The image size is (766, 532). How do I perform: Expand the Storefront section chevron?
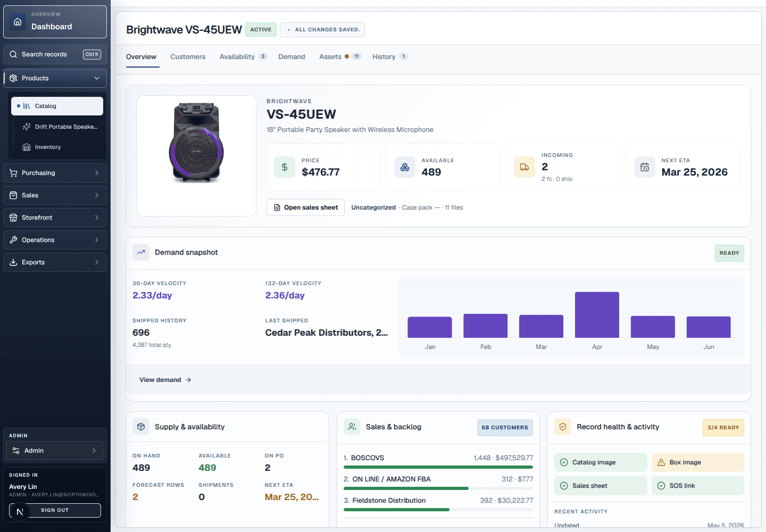[97, 218]
